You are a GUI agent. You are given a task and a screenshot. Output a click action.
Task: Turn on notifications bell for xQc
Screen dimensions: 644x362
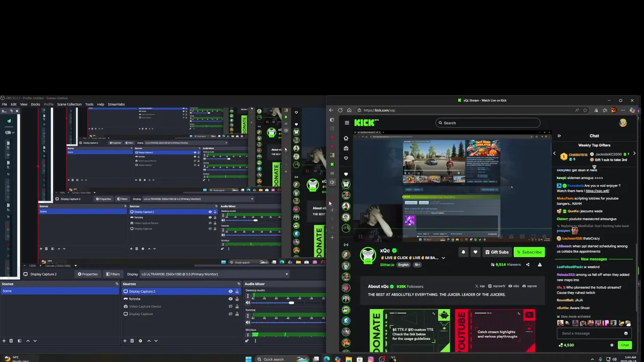tap(463, 252)
